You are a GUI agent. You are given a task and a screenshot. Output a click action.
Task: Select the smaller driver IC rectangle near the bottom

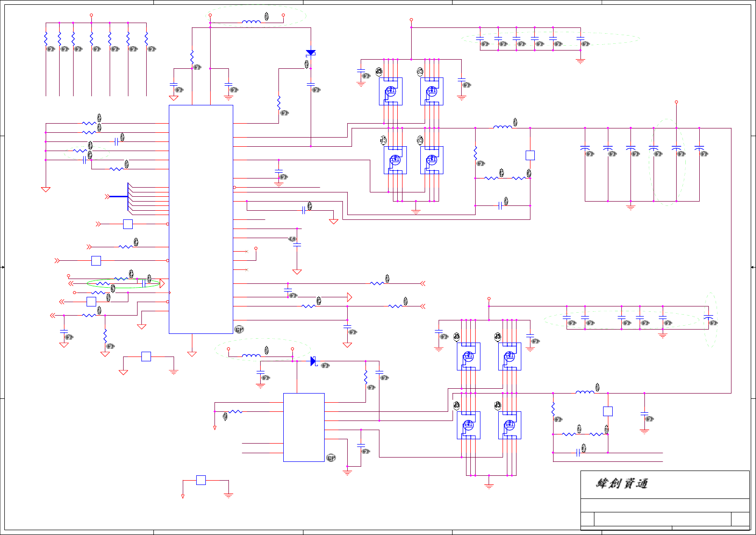pyautogui.click(x=304, y=428)
